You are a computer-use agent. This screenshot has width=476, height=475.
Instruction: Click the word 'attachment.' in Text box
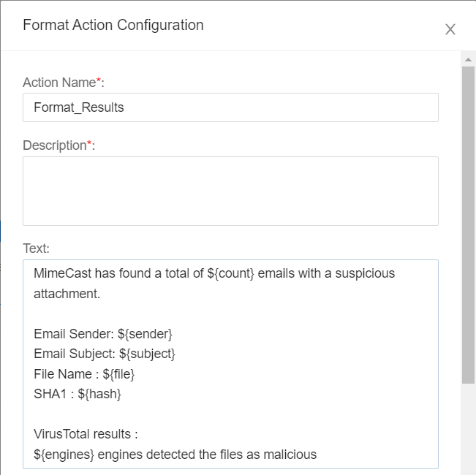[x=67, y=294]
